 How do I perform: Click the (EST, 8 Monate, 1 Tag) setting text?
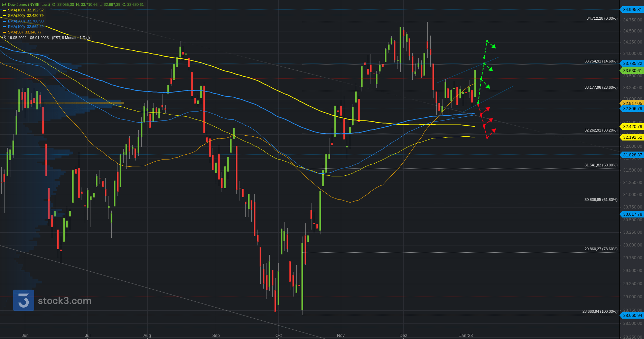click(x=71, y=38)
